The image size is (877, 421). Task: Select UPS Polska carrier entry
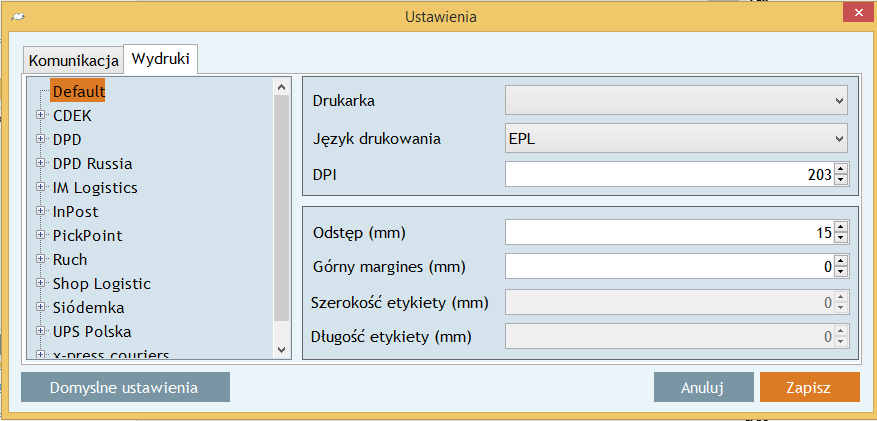92,332
